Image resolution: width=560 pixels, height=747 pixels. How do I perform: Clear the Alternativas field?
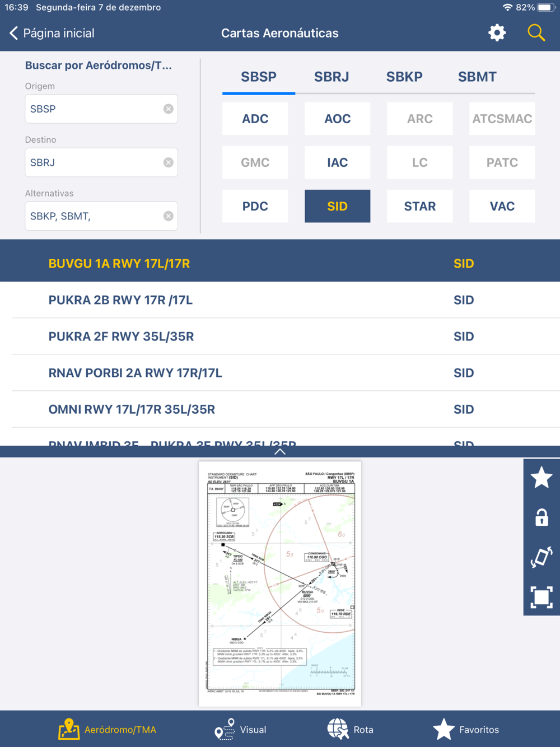click(168, 216)
